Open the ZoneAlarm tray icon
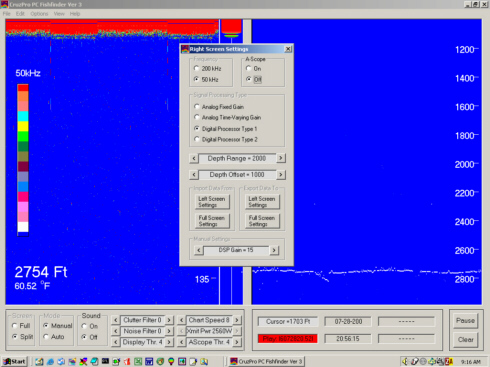This screenshot has height=367, width=490. tap(449, 361)
